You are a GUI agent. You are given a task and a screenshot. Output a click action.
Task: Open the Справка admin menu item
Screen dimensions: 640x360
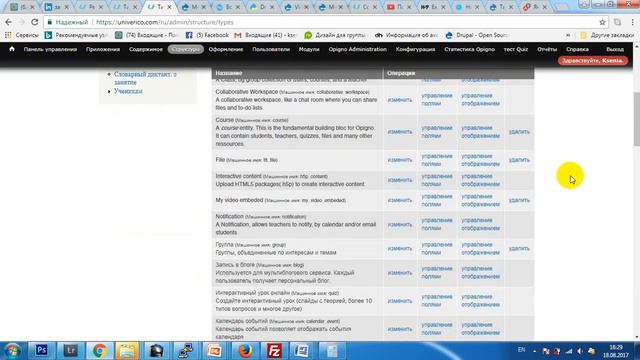click(x=577, y=49)
